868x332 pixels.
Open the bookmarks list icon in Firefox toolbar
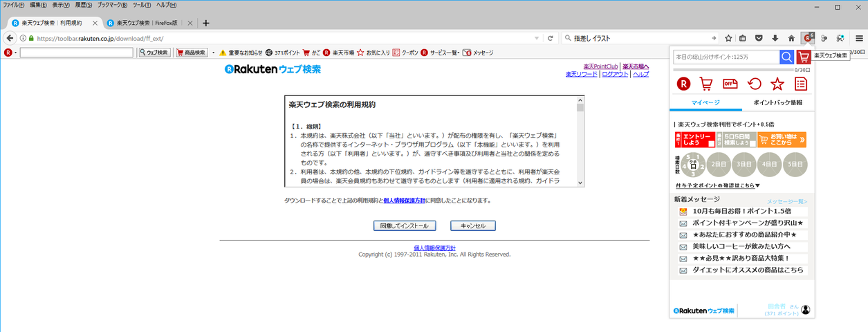click(x=743, y=38)
